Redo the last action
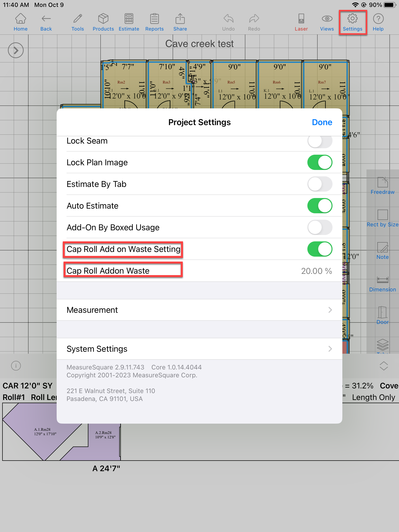Viewport: 399px width, 532px height. pos(254,22)
